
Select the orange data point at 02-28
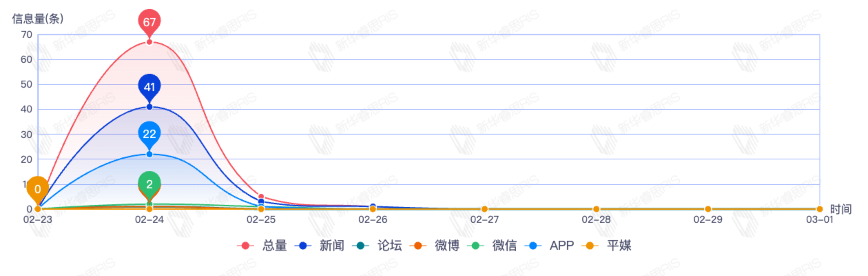(x=596, y=209)
